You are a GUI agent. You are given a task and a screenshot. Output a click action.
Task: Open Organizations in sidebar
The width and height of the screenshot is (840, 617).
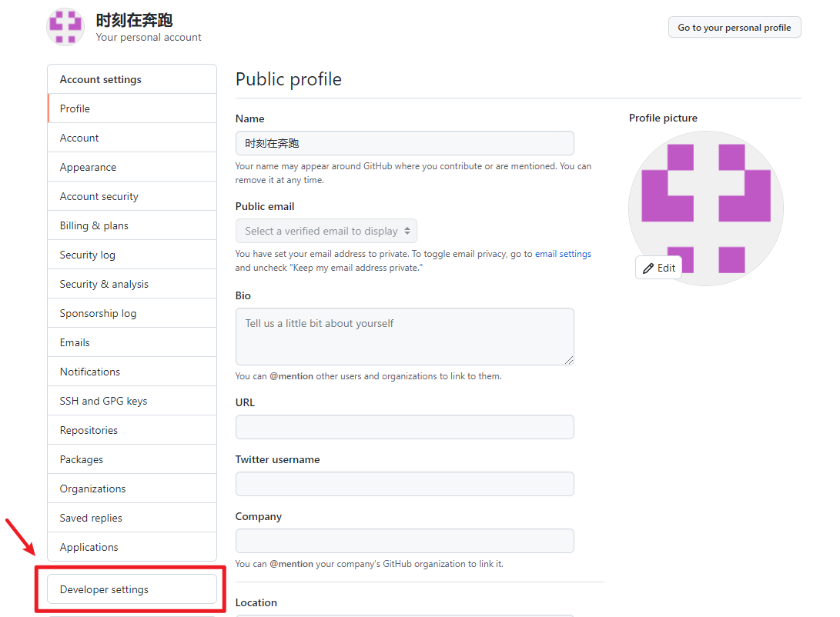coord(132,489)
